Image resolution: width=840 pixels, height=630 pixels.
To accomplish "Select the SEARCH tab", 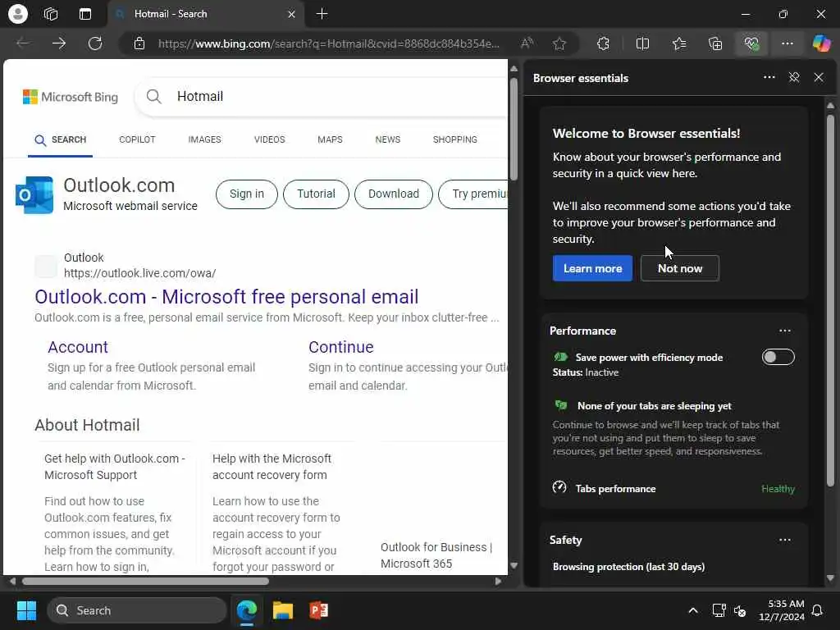I will (x=60, y=139).
